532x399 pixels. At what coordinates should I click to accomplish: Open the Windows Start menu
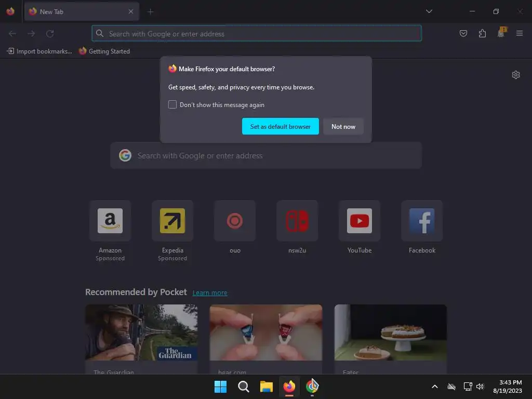coord(220,387)
